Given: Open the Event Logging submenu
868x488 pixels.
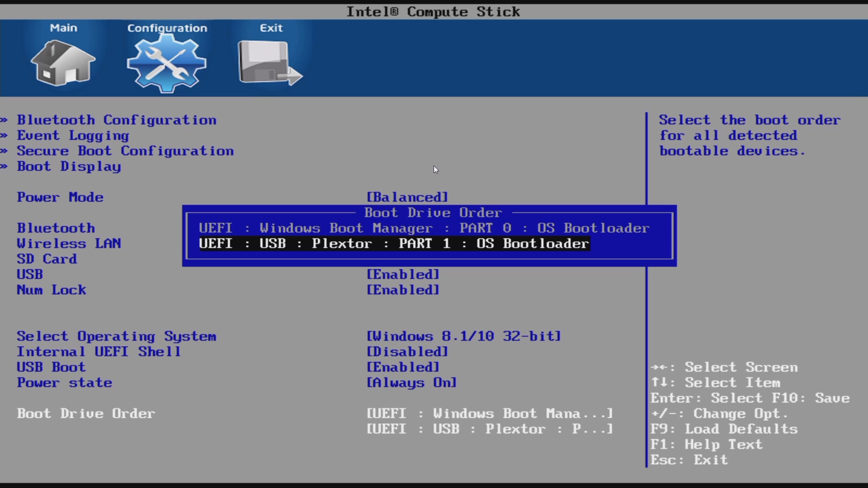Looking at the screenshot, I should 73,136.
